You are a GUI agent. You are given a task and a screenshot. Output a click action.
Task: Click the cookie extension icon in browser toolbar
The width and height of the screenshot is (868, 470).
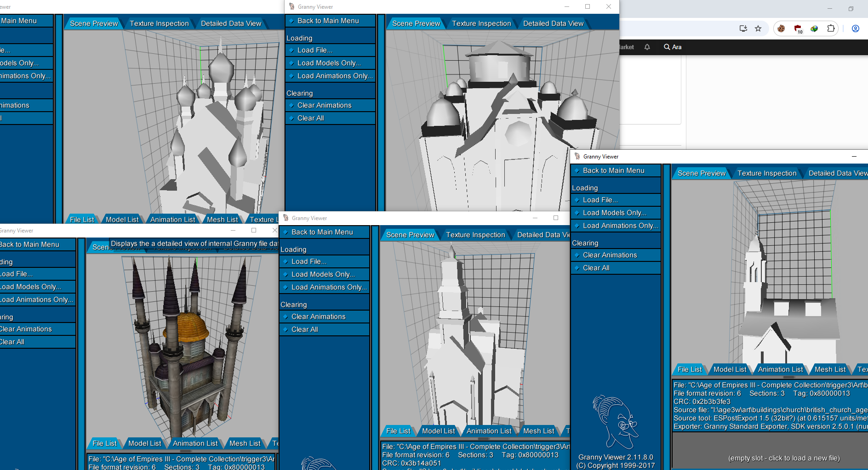click(781, 28)
